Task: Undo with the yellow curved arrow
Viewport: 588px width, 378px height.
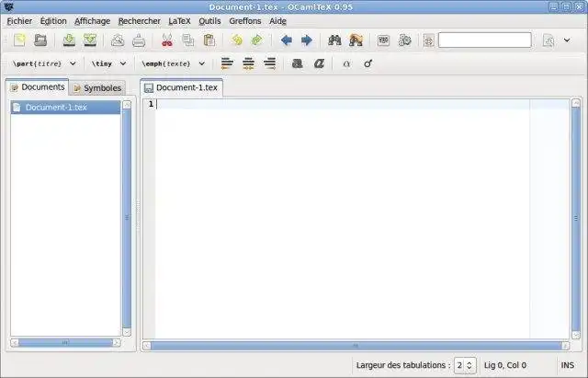Action: (x=237, y=40)
